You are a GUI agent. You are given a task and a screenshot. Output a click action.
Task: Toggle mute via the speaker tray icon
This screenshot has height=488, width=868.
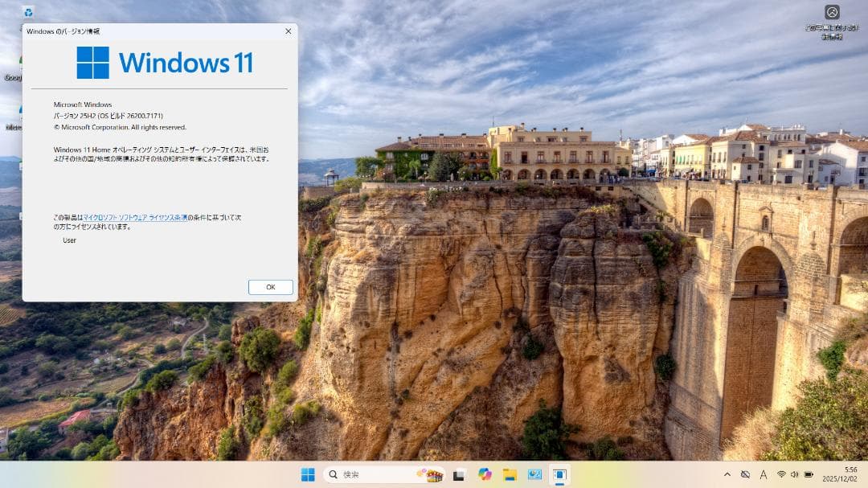(x=796, y=474)
